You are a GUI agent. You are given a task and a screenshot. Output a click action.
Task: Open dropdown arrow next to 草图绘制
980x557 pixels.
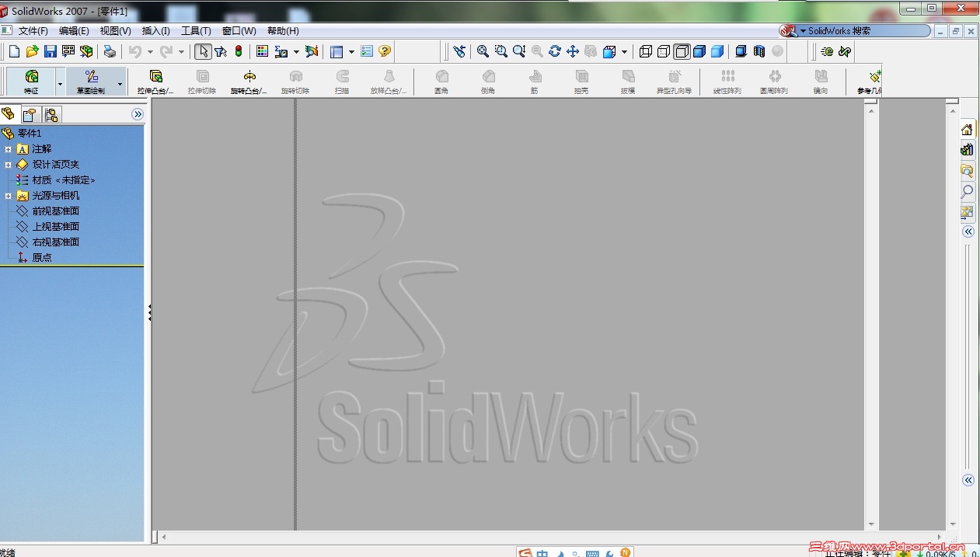pos(120,82)
